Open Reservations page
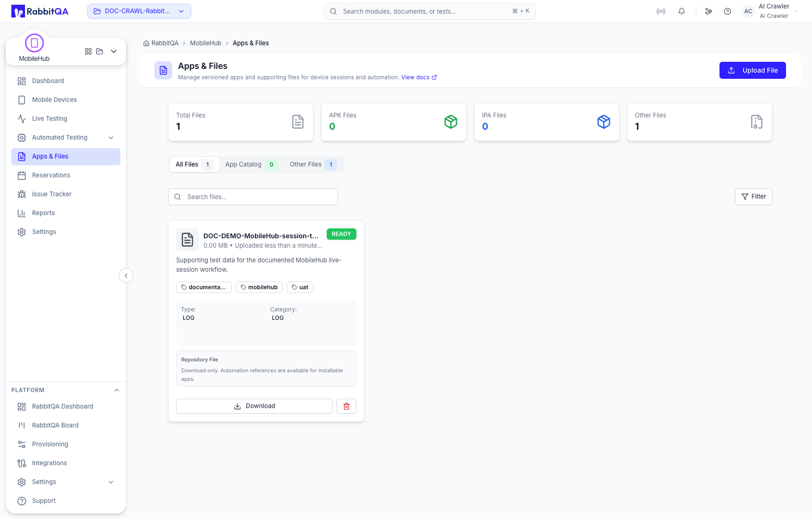 (66, 176)
